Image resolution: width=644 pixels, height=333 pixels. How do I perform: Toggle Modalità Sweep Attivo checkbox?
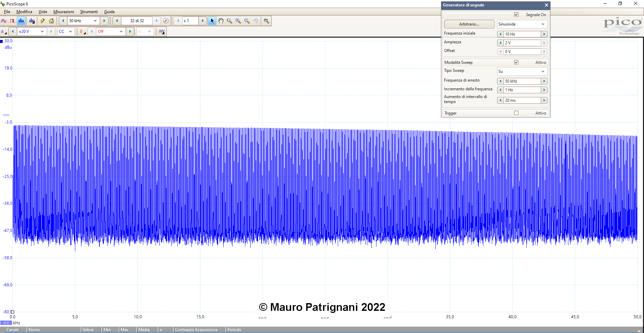tap(516, 62)
